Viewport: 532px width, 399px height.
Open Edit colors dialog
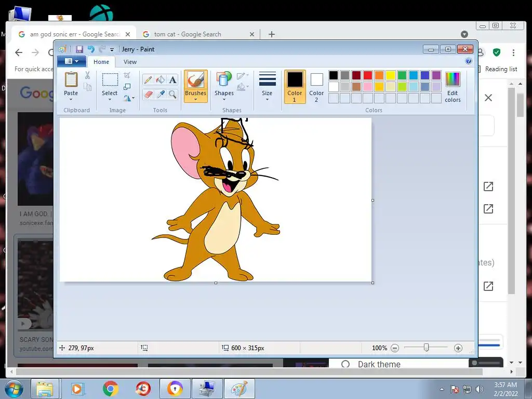click(x=453, y=86)
